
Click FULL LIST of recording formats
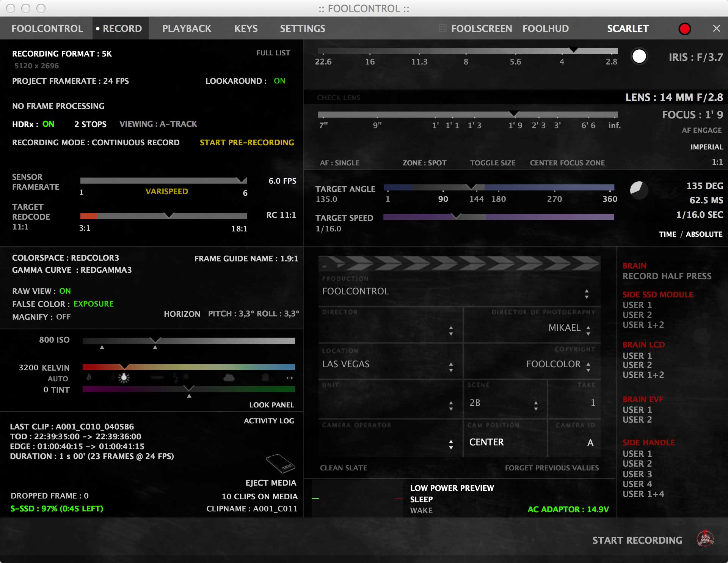(273, 53)
